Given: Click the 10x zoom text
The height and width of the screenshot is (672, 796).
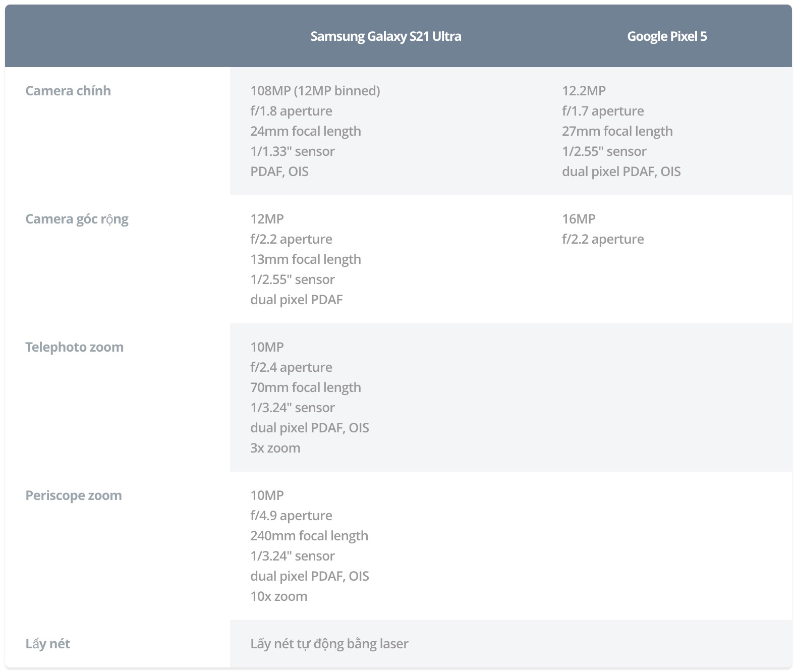Looking at the screenshot, I should pyautogui.click(x=278, y=596).
